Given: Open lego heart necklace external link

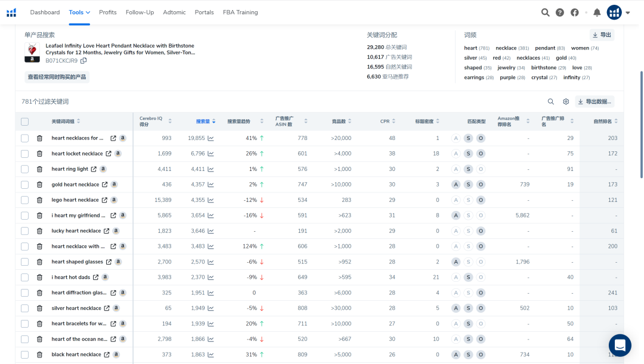Looking at the screenshot, I should coord(104,200).
